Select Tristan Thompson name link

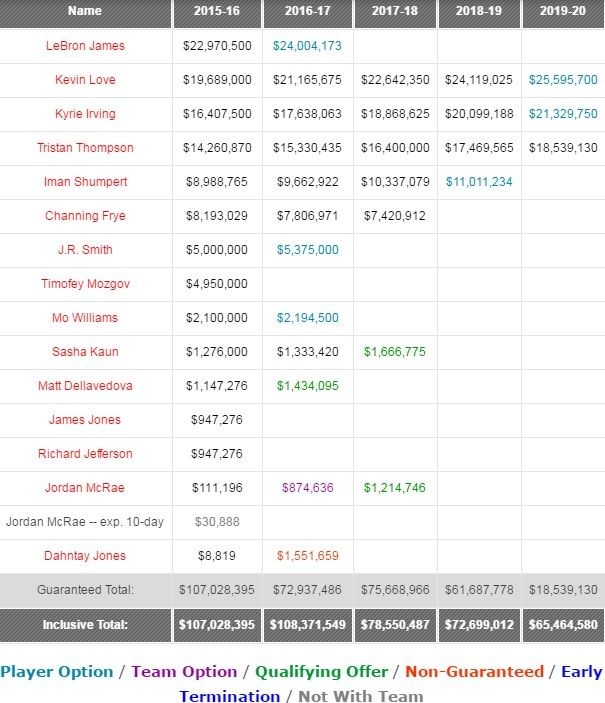(85, 148)
